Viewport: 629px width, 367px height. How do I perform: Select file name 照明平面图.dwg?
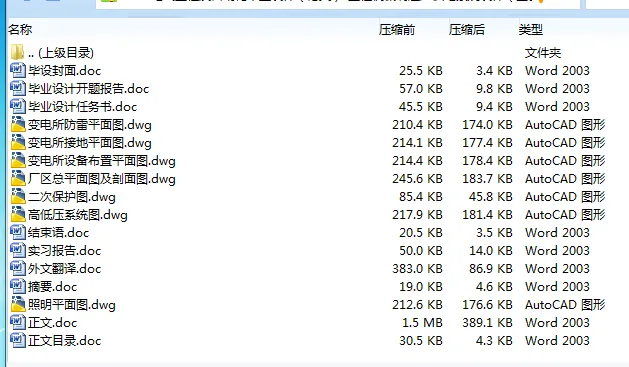(72, 305)
